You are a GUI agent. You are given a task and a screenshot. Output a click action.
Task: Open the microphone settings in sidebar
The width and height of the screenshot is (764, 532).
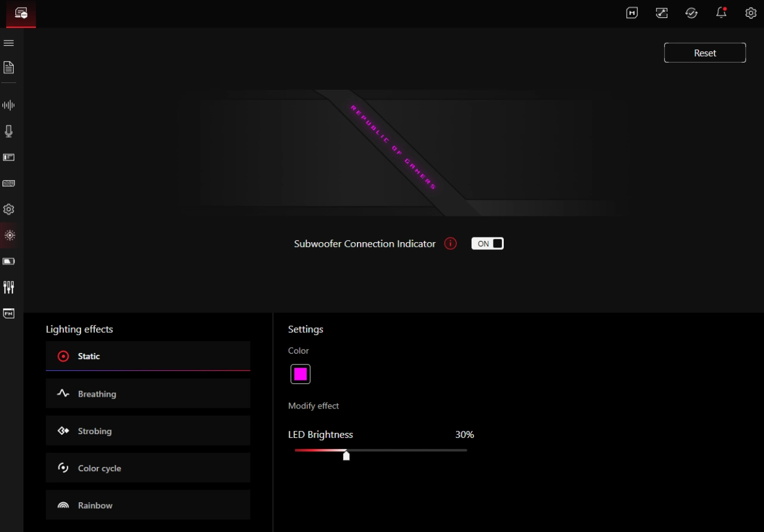click(x=9, y=131)
